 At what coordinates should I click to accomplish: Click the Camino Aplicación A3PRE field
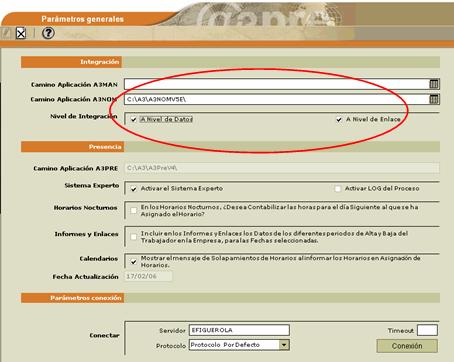point(282,168)
